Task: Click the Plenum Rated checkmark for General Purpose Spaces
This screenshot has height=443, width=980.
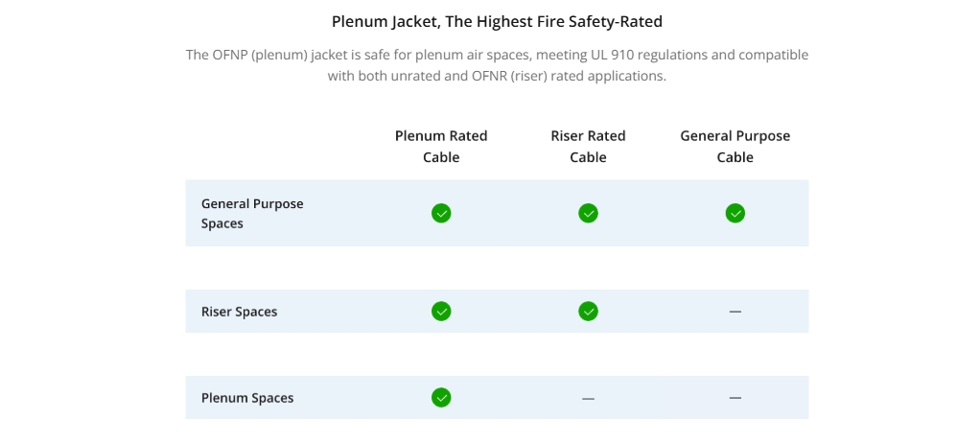Action: pyautogui.click(x=441, y=213)
